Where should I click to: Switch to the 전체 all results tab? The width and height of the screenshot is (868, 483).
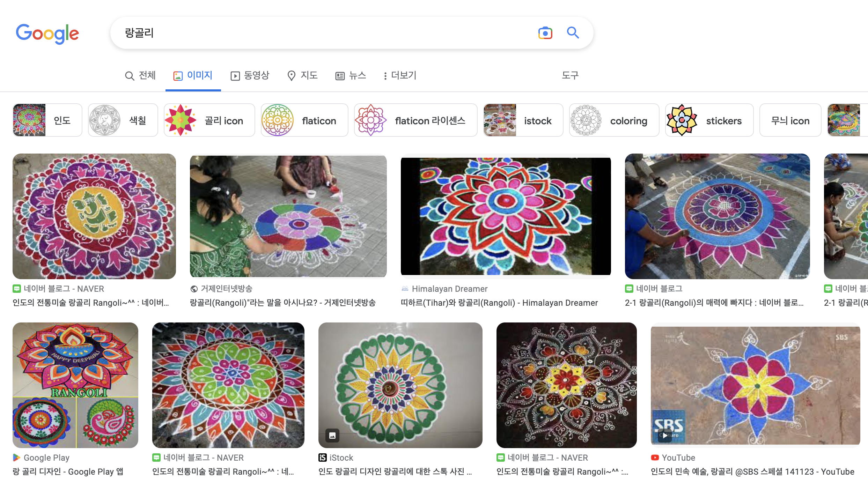(x=140, y=75)
